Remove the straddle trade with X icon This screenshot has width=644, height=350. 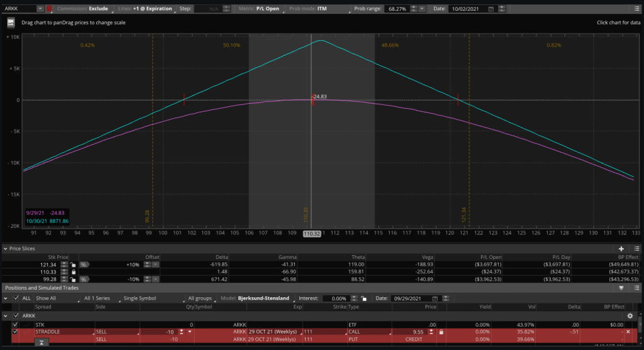pyautogui.click(x=628, y=332)
